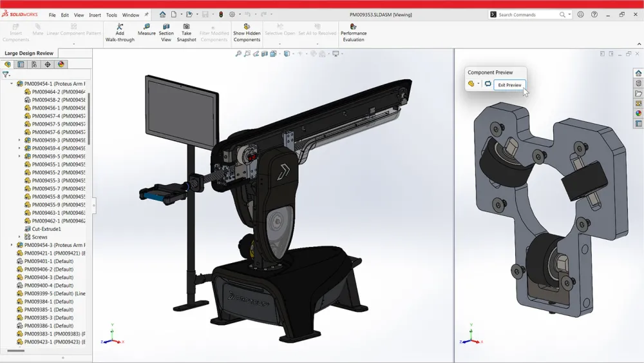This screenshot has height=363, width=644.
Task: Click the user login profile icon
Action: (x=580, y=14)
